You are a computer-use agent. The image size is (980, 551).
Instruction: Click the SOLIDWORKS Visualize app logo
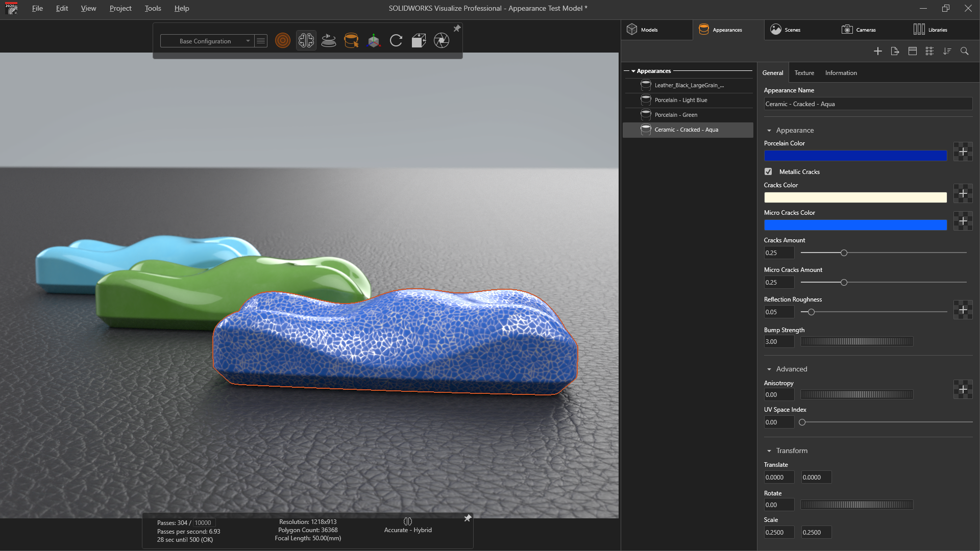click(11, 8)
